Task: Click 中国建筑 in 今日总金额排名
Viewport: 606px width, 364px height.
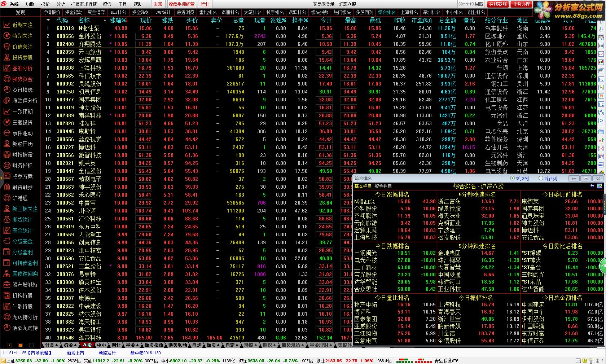Action: click(533, 304)
